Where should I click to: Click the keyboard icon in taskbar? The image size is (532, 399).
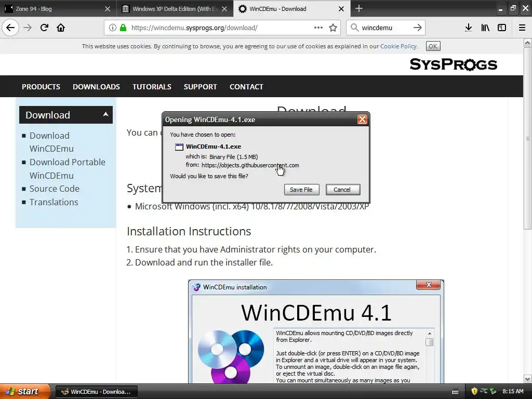tap(455, 392)
